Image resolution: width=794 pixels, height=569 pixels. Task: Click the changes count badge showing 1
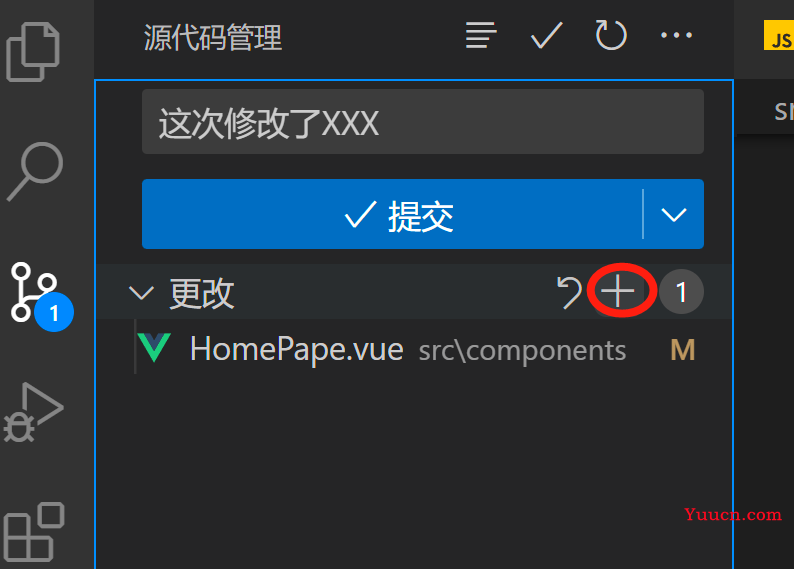pyautogui.click(x=681, y=292)
